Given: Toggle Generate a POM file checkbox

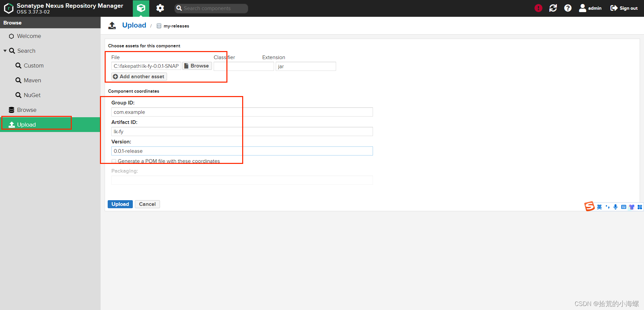Looking at the screenshot, I should pos(114,161).
